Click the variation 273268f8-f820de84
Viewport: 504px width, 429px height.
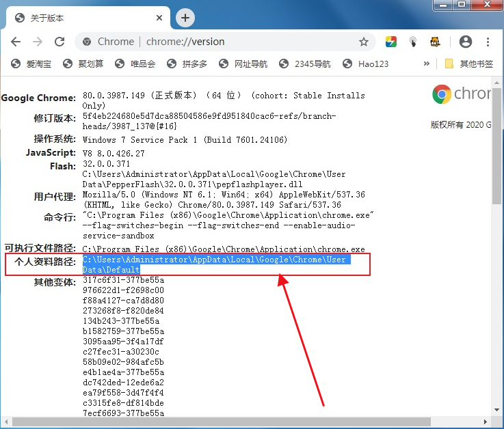(123, 311)
